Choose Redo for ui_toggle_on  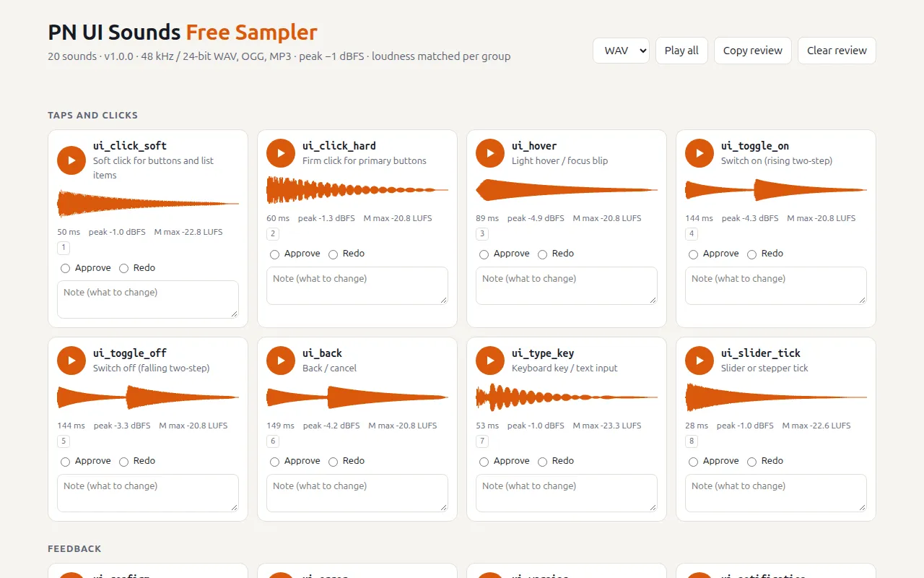coord(751,254)
